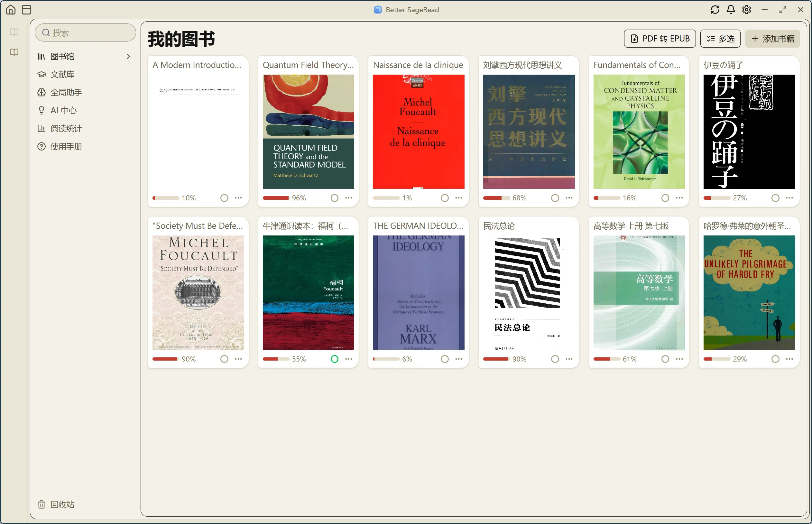Screen dimensions: 812x524
Task: Open more options for Naissance de la clinique
Action: tap(459, 198)
